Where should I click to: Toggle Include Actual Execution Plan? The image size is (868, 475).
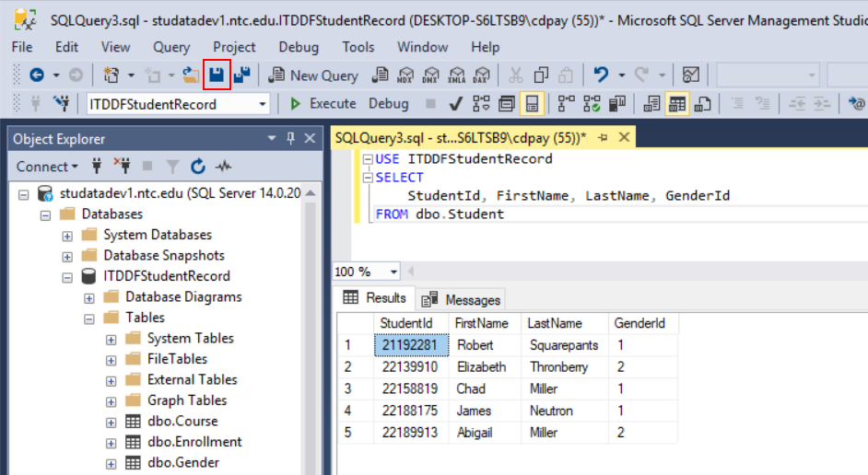[x=566, y=103]
